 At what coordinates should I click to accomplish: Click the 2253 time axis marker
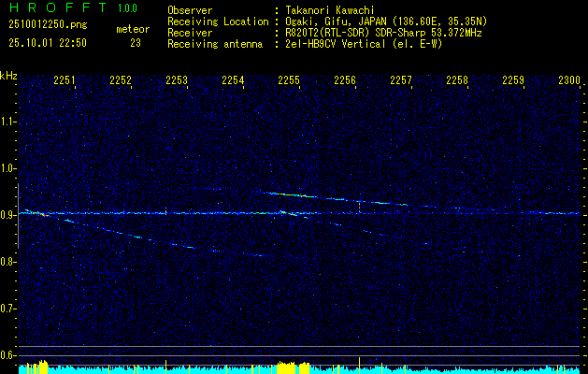pyautogui.click(x=177, y=79)
